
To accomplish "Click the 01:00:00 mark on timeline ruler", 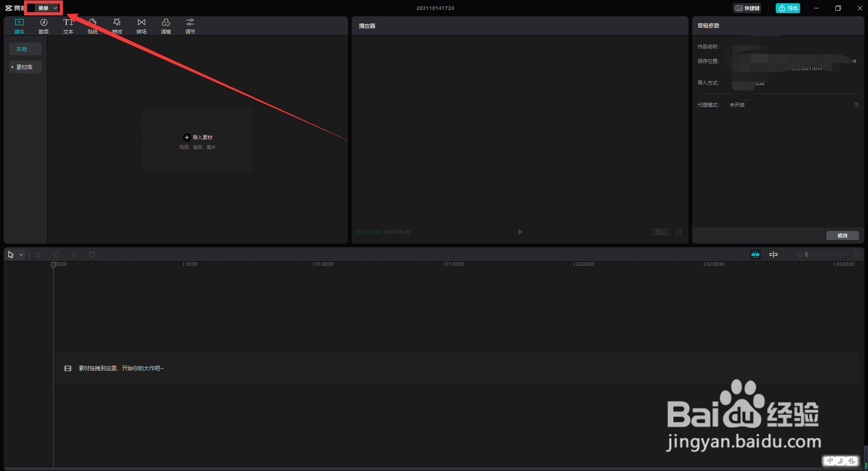I will 324,264.
